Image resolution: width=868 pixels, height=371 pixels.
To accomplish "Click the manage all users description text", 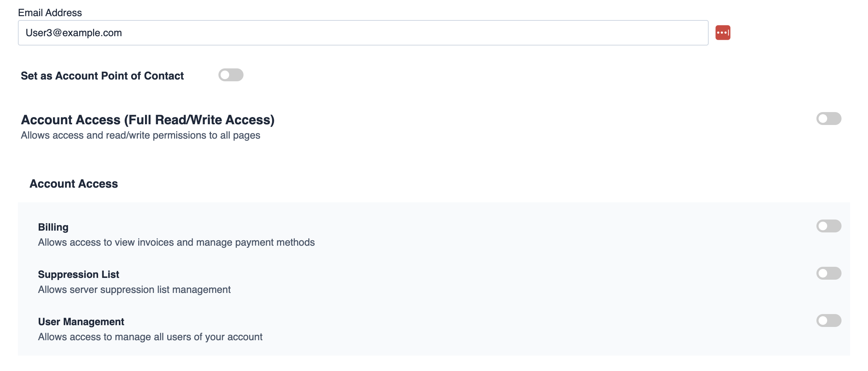I will pos(150,337).
